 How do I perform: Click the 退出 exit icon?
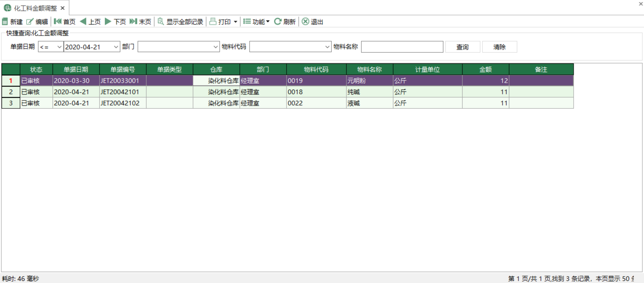click(305, 21)
